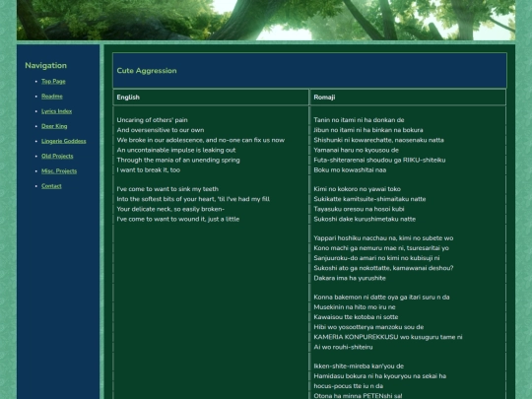Click romaji line "KAMERIA KONPUREKKUSU wo kusuguru tame ni"
The width and height of the screenshot is (532, 399).
pyautogui.click(x=388, y=337)
